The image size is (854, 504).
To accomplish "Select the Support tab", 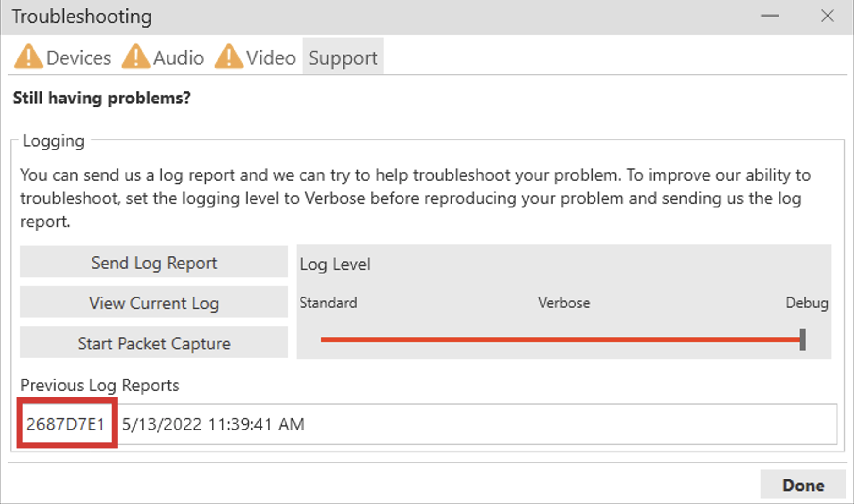I will point(343,57).
